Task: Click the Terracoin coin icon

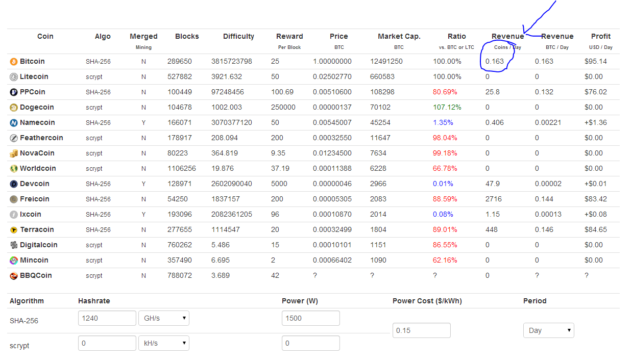Action: (14, 230)
